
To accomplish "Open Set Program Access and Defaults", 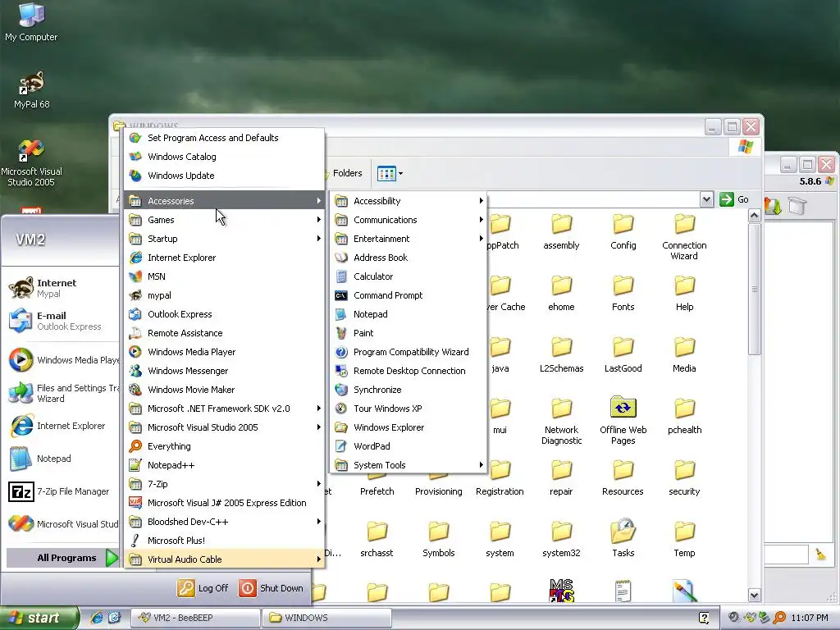I will (225, 138).
